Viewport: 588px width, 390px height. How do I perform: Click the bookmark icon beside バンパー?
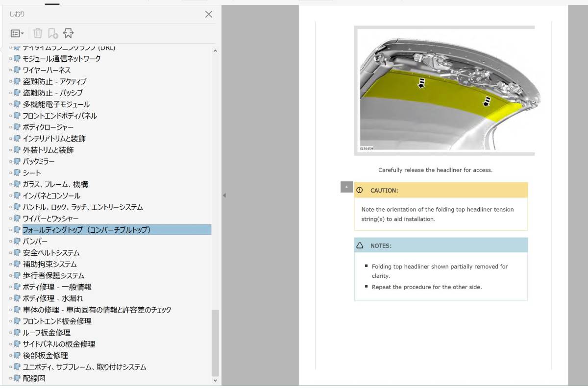(16, 241)
